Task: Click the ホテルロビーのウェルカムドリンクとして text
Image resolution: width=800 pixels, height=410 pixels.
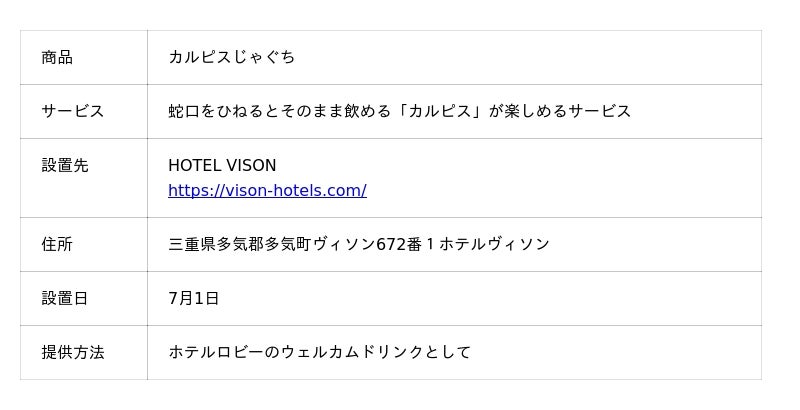Action: [x=319, y=352]
